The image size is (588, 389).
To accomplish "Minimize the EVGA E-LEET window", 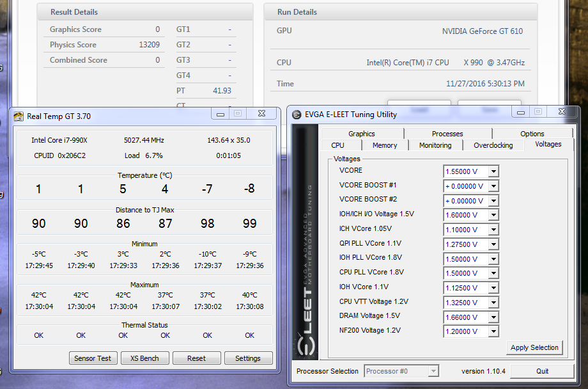I will tap(521, 112).
